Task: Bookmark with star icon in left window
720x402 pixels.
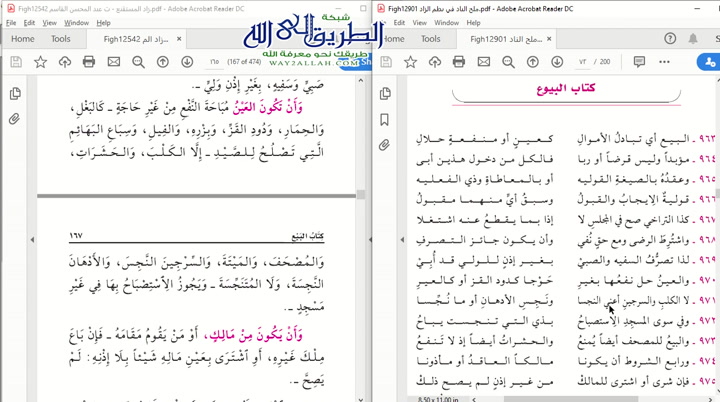Action: point(40,62)
